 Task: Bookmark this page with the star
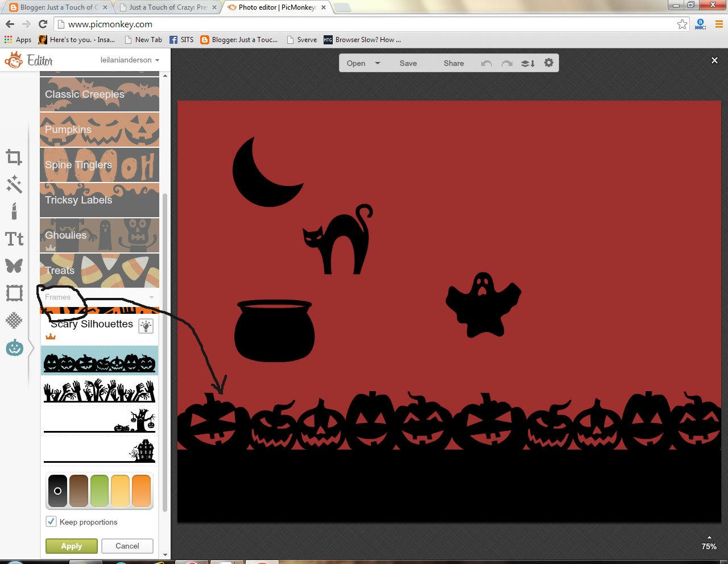[682, 24]
